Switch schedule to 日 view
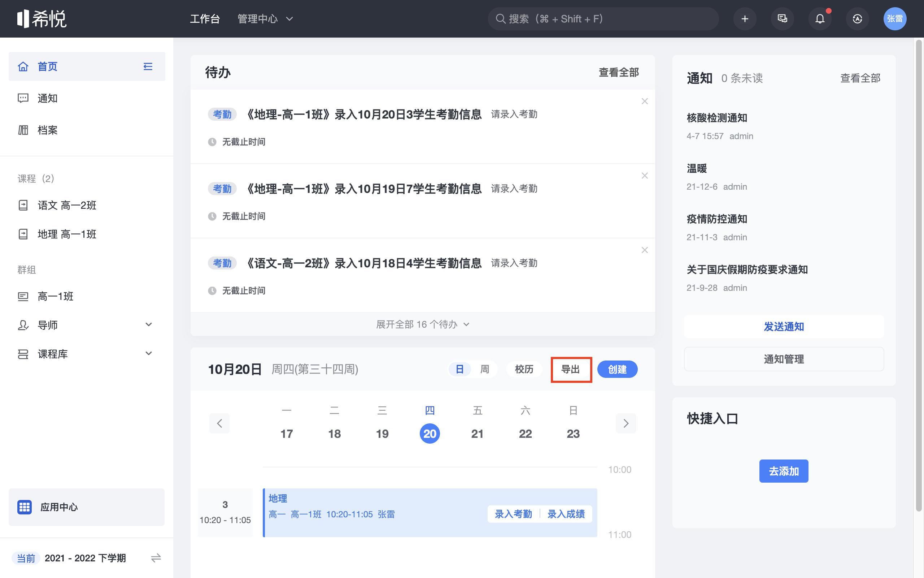 coord(460,369)
